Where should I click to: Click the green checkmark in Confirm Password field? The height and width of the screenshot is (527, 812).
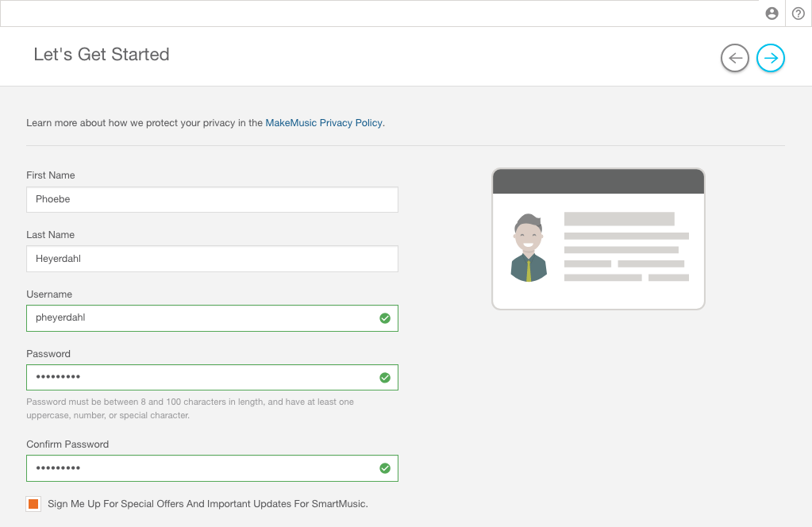385,468
